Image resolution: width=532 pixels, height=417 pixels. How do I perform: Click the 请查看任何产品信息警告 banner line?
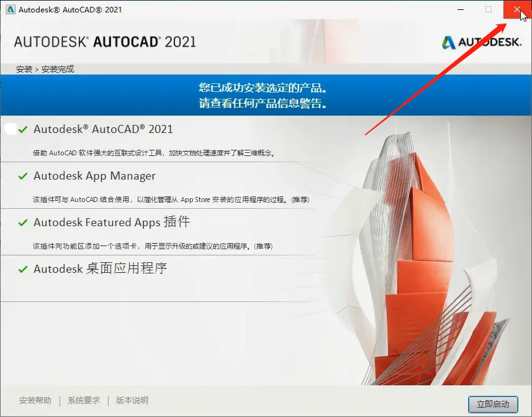tap(263, 103)
